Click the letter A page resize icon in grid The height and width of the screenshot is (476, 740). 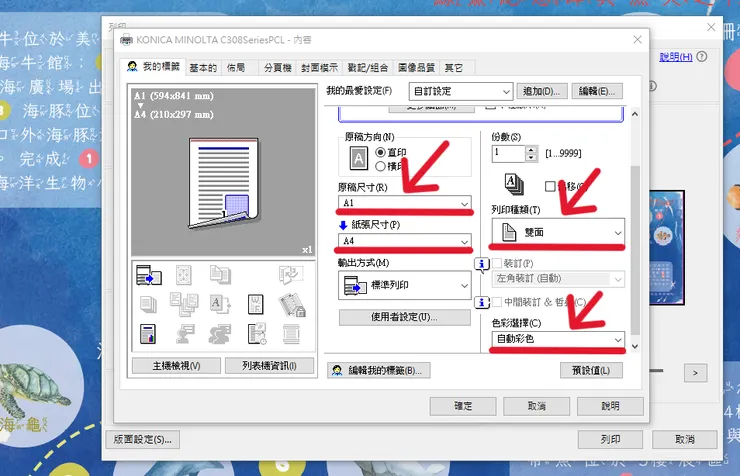point(220,304)
